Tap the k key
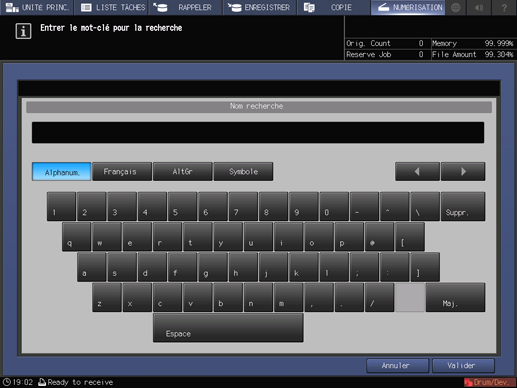 tap(304, 267)
